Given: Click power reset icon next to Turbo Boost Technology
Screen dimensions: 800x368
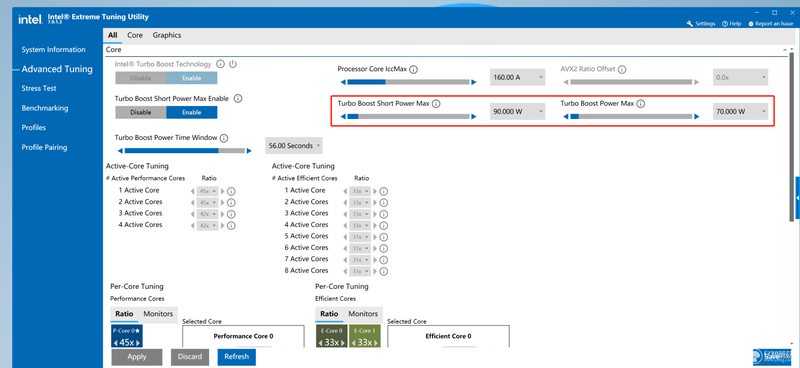Looking at the screenshot, I should click(233, 64).
